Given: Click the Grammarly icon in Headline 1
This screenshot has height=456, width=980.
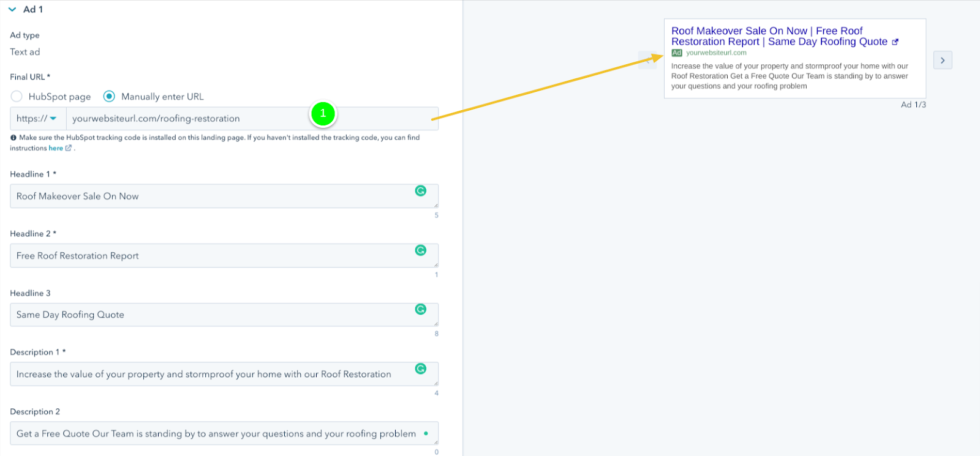Looking at the screenshot, I should pos(421,191).
